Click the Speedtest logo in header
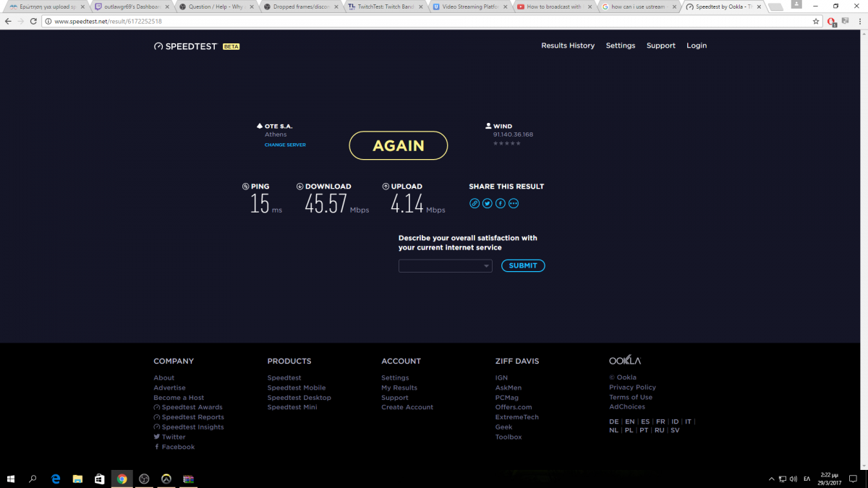868x488 pixels. click(186, 46)
